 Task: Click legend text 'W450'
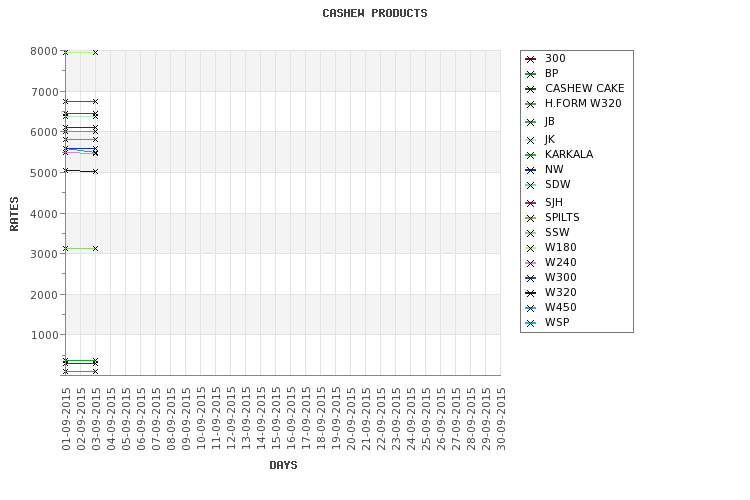(x=561, y=307)
